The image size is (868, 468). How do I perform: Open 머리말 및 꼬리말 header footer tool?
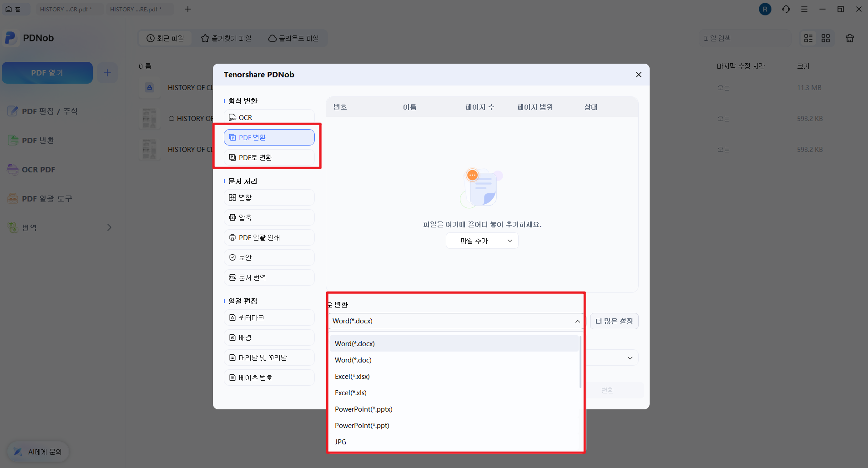coord(269,357)
